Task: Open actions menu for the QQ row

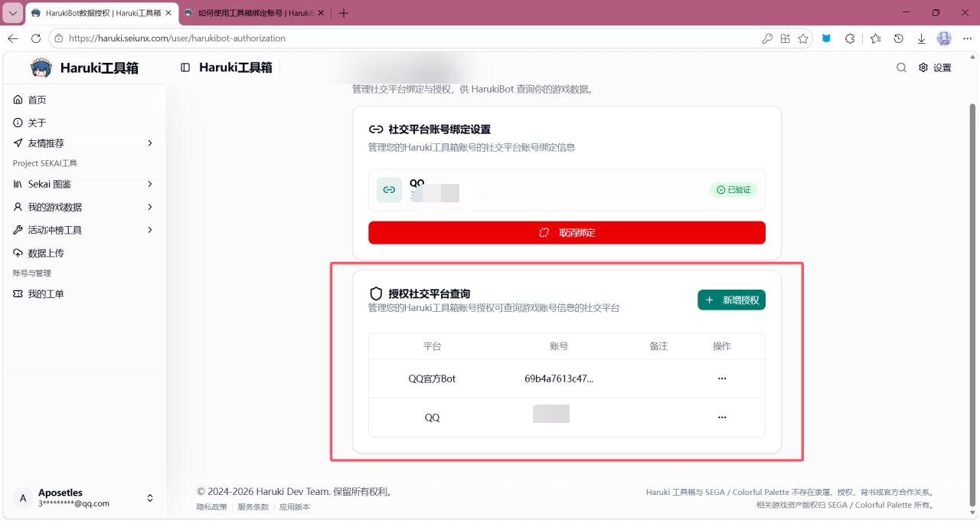Action: click(x=722, y=417)
